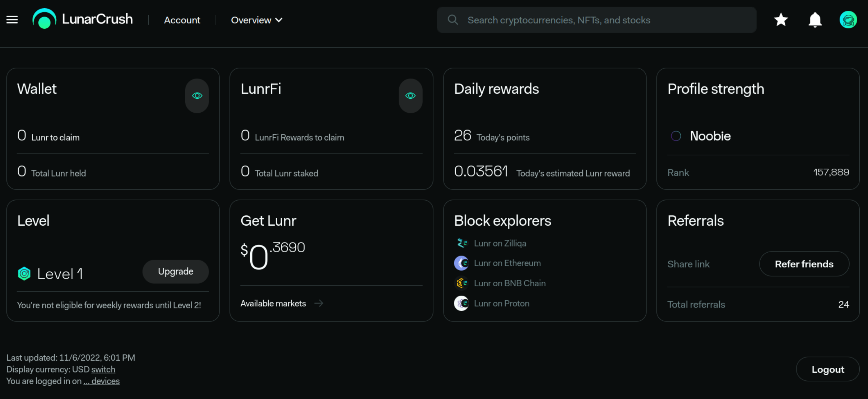Expand the Overview dropdown
868x399 pixels.
pyautogui.click(x=256, y=20)
